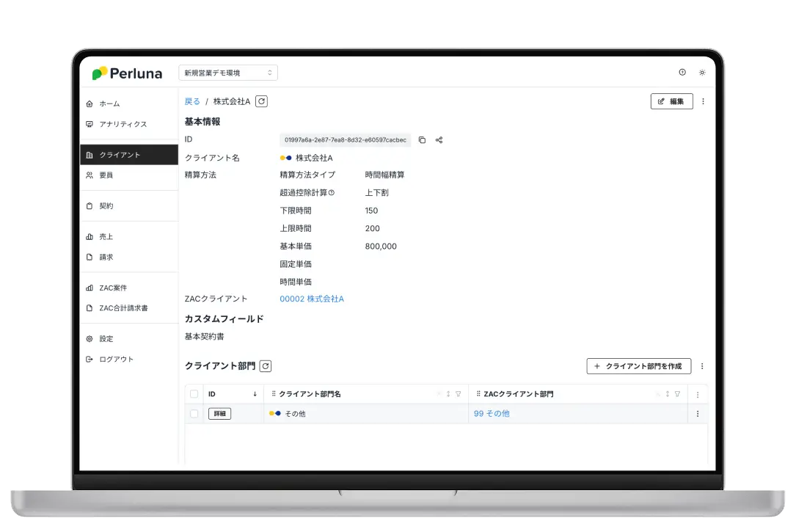Open the その他 row actions menu

click(697, 414)
